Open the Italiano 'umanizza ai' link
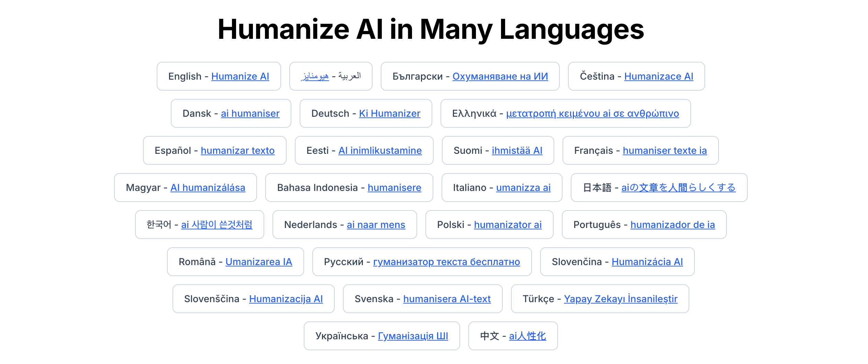The height and width of the screenshot is (364, 868). (x=523, y=187)
